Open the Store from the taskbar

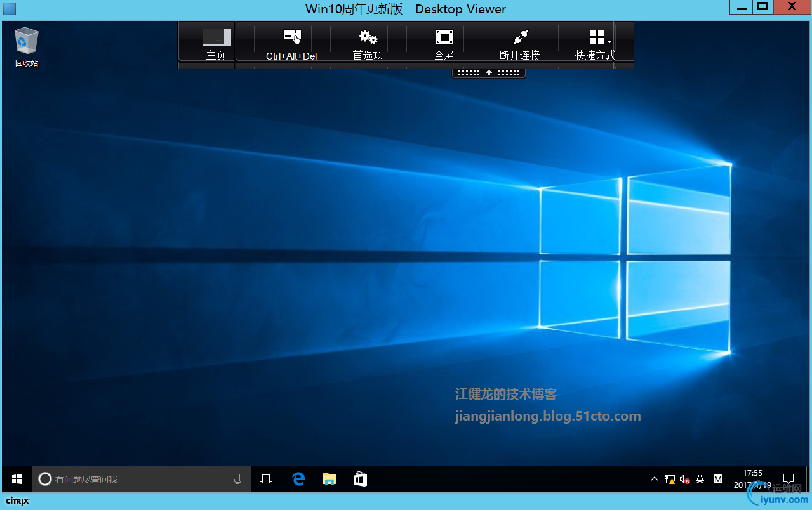point(360,479)
